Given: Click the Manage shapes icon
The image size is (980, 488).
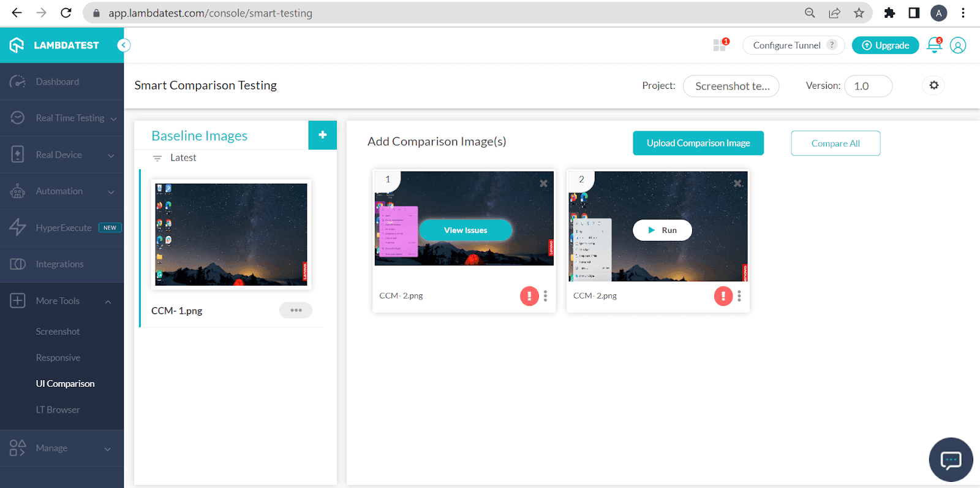Looking at the screenshot, I should tap(18, 448).
